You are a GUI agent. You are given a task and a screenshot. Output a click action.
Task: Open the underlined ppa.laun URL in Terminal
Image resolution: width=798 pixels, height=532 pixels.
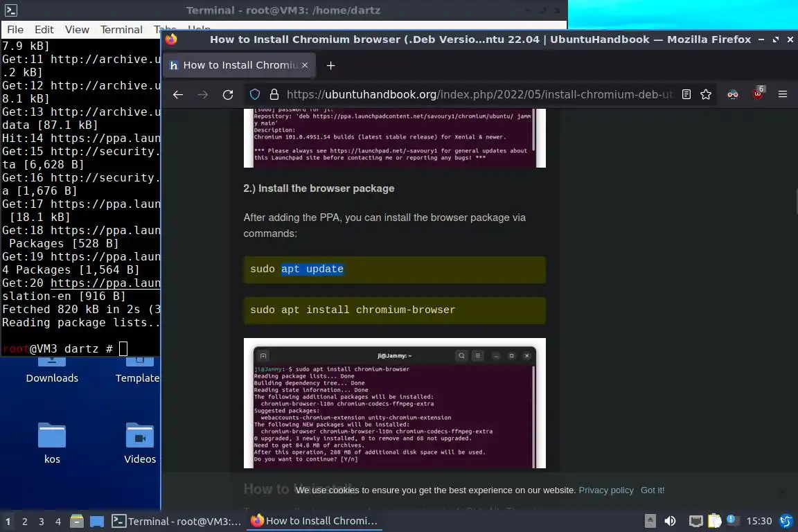tap(105, 283)
